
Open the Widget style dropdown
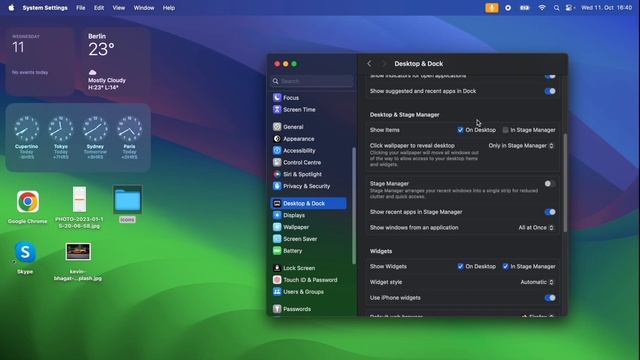click(x=537, y=282)
